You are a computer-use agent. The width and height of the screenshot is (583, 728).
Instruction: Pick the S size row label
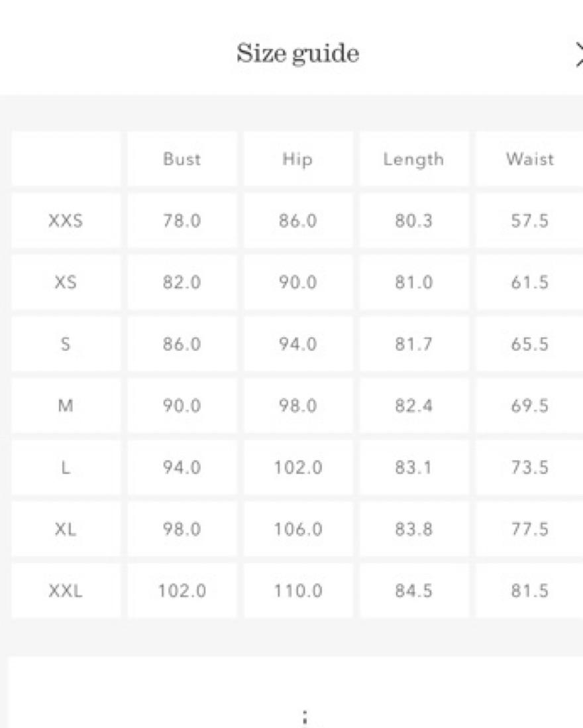click(66, 344)
